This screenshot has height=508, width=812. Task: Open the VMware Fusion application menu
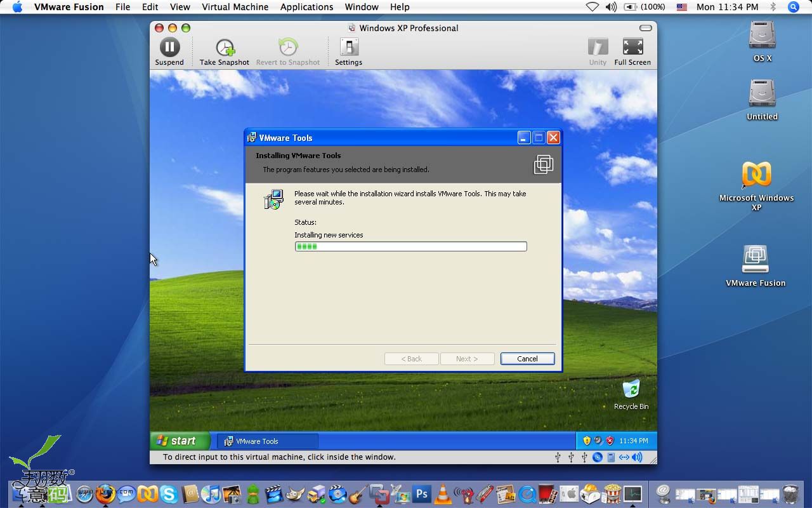69,7
